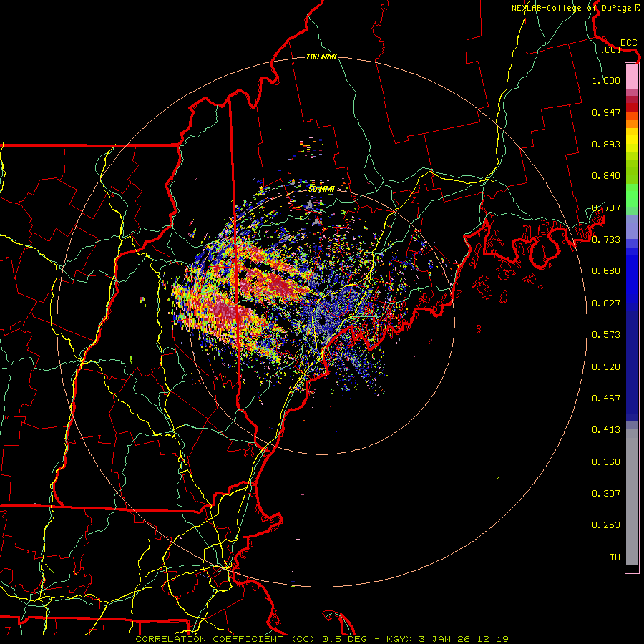Image resolution: width=644 pixels, height=644 pixels.
Task: Click the 12:19 timestamp in the caption
Action: [493, 639]
